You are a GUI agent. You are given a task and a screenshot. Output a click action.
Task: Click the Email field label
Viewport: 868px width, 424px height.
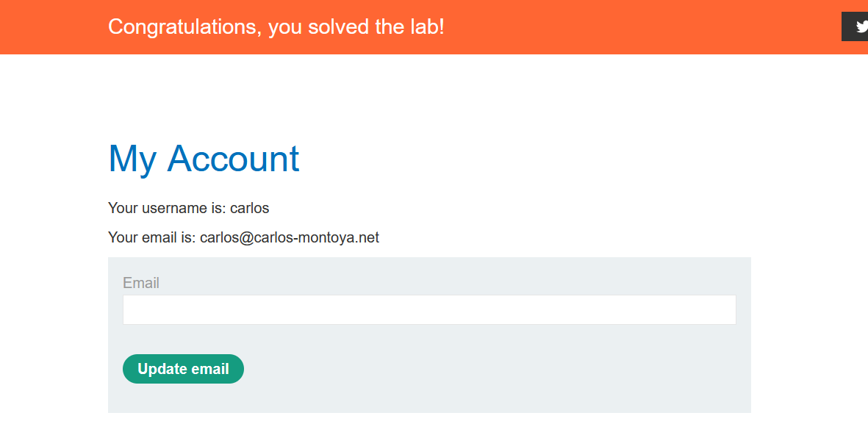pyautogui.click(x=141, y=283)
